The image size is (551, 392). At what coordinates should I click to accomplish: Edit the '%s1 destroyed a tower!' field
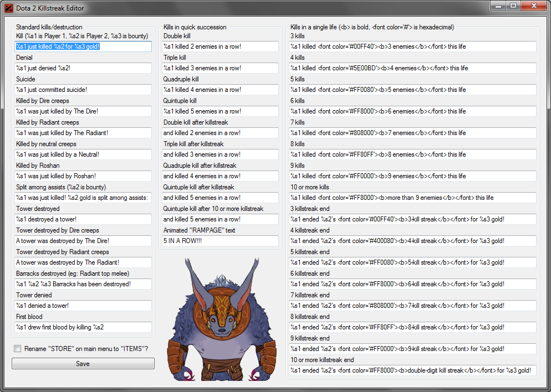coord(83,219)
